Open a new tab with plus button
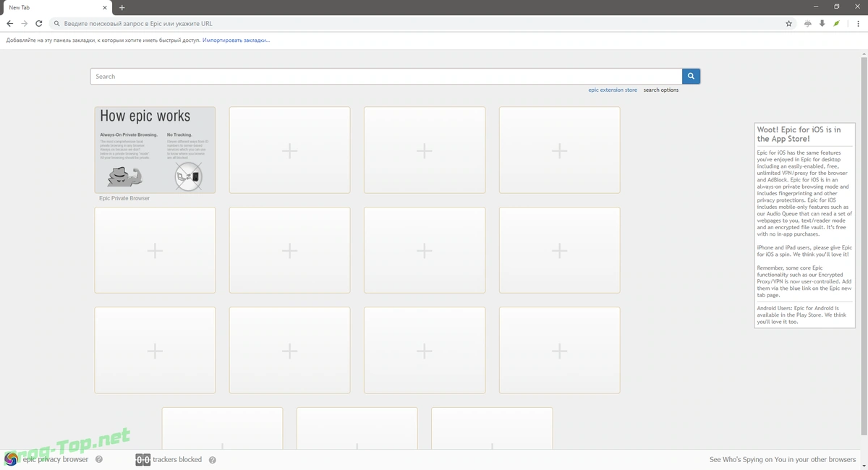The height and width of the screenshot is (470, 868). (x=122, y=7)
